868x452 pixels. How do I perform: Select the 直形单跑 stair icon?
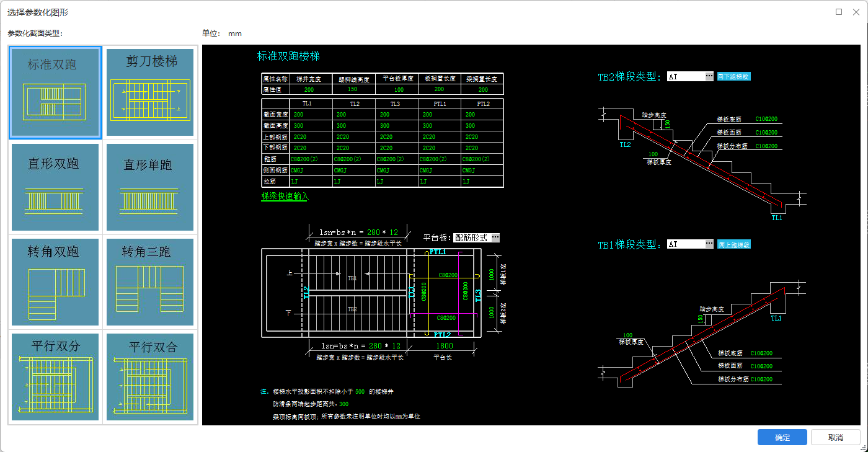click(150, 187)
